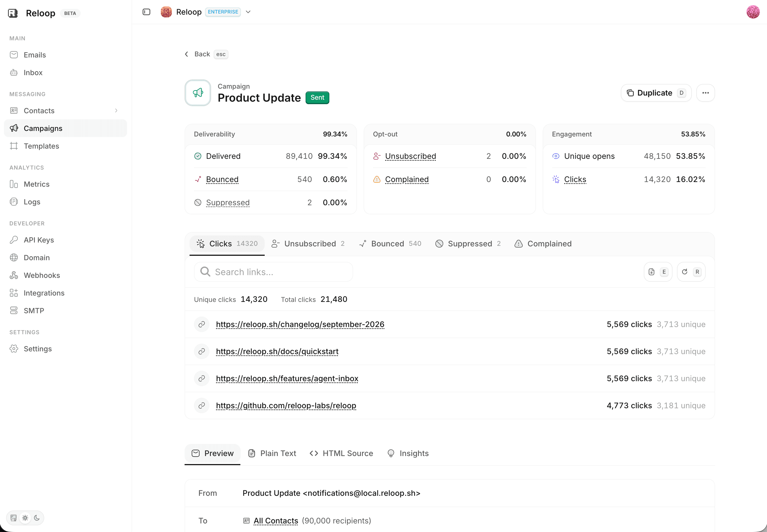The height and width of the screenshot is (532, 767).
Task: Open the Reloop workspace dropdown chevron
Action: click(248, 12)
